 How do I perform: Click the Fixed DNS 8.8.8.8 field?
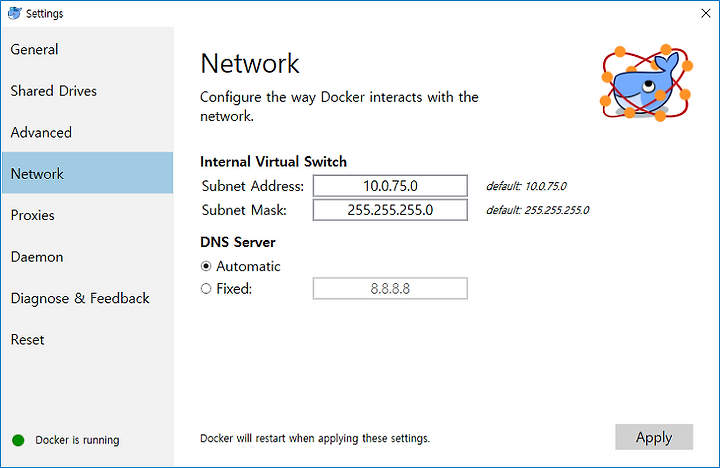[390, 288]
